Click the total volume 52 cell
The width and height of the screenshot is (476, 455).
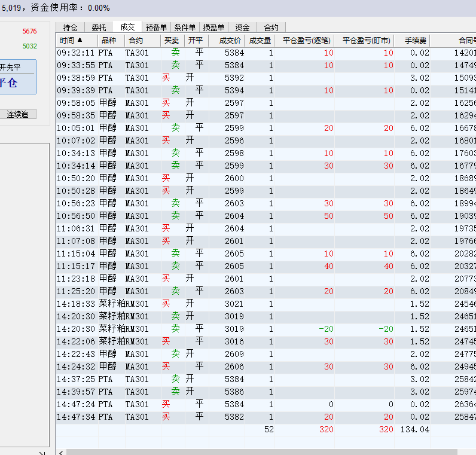(x=268, y=429)
